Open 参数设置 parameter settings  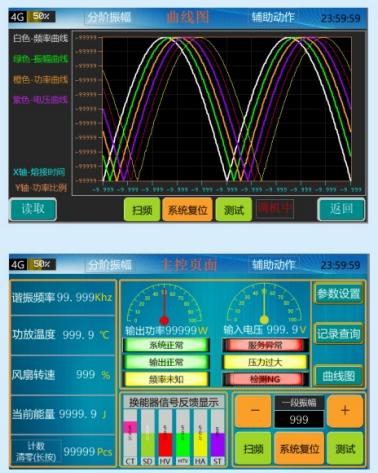tap(338, 294)
